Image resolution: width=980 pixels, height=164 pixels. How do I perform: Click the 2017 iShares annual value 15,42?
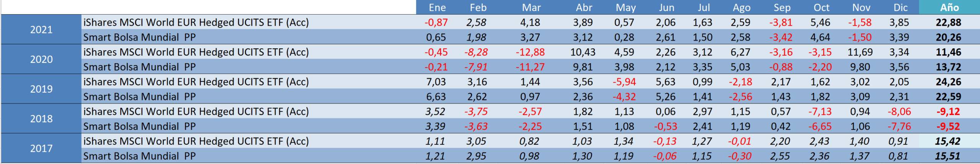click(948, 141)
